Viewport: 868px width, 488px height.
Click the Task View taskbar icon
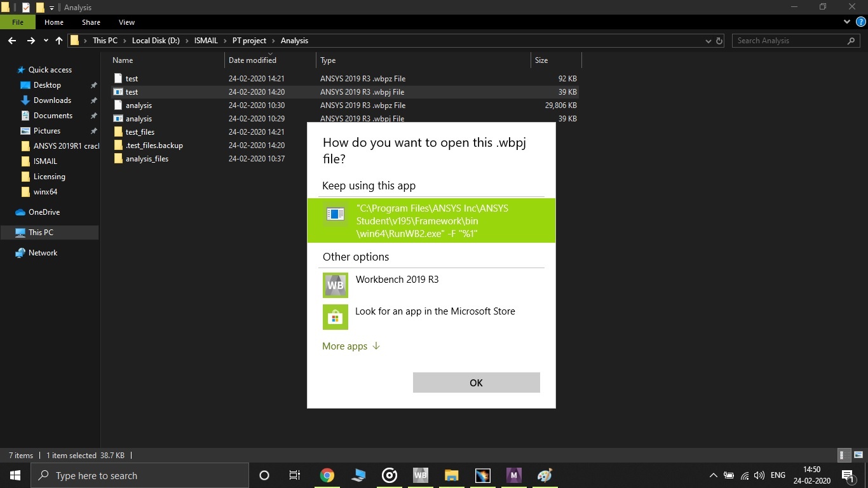pyautogui.click(x=295, y=475)
